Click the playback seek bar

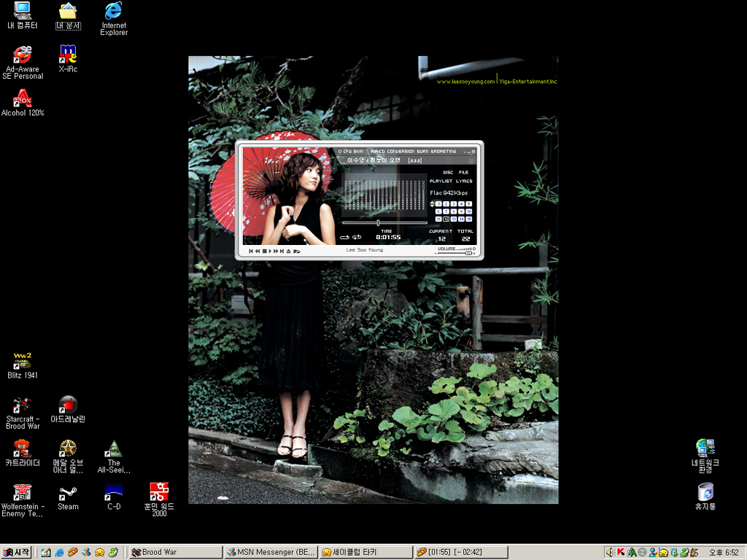[x=384, y=223]
